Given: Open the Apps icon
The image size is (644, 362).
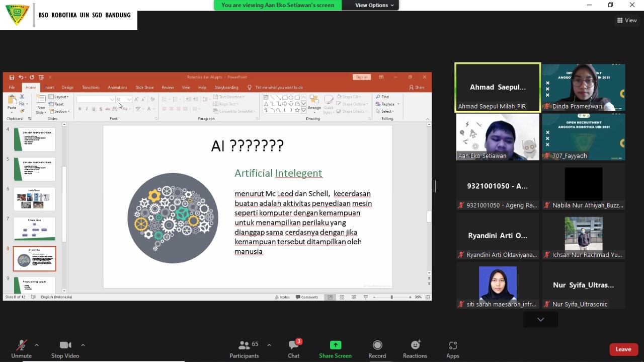Looking at the screenshot, I should tap(452, 345).
